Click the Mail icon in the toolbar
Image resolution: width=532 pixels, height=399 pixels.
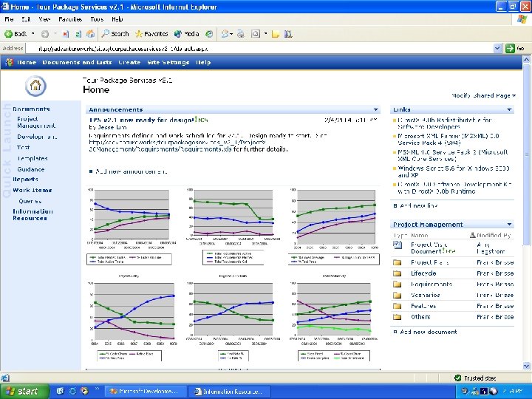(225, 34)
